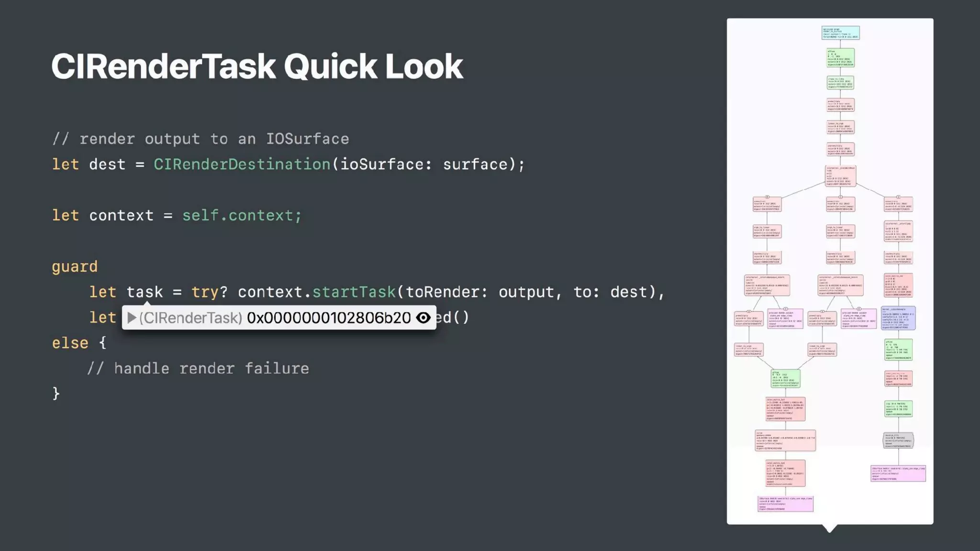Select the bottom-left pink IOSurface node
The height and width of the screenshot is (551, 980).
[x=785, y=504]
